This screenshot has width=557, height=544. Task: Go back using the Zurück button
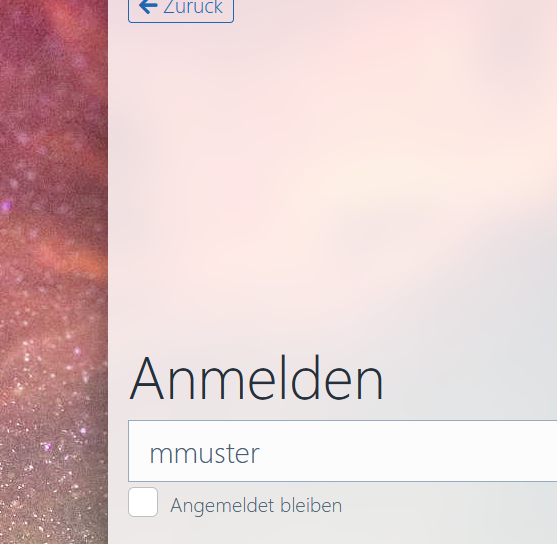[181, 11]
